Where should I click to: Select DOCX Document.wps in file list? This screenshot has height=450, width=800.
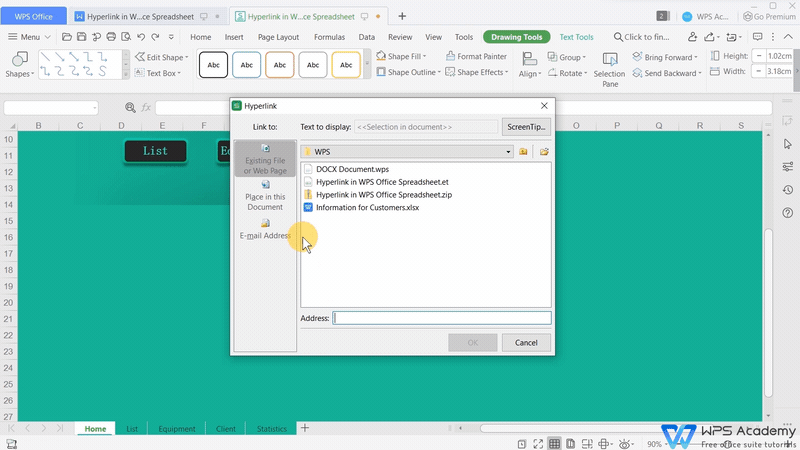click(352, 169)
